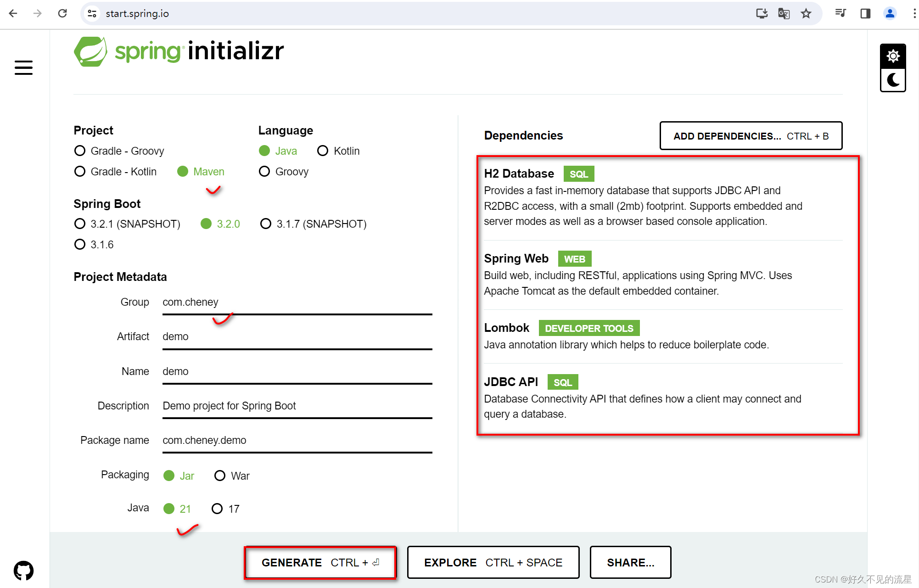
Task: Choose Kotlin language
Action: coord(338,151)
